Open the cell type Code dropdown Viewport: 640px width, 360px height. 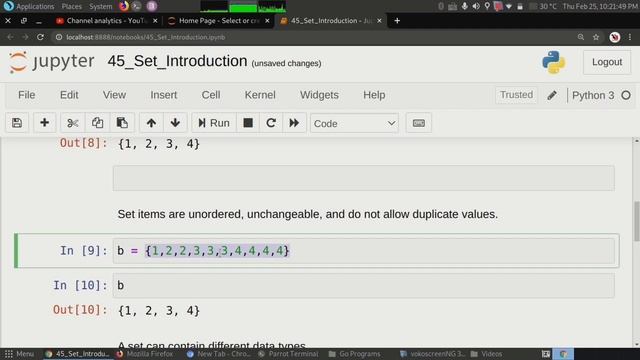coord(354,123)
